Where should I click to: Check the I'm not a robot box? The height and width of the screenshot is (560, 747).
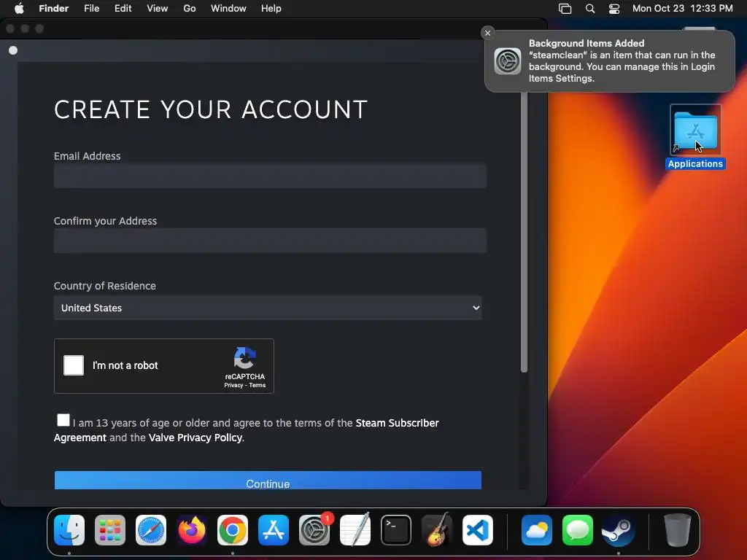coord(74,365)
